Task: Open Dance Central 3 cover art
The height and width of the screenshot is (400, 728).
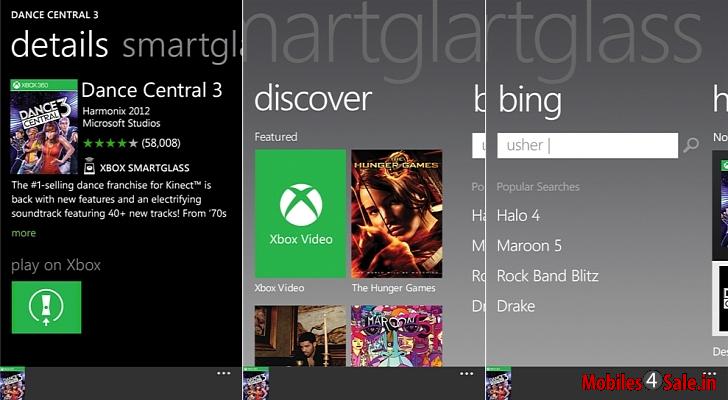Action: coord(44,127)
